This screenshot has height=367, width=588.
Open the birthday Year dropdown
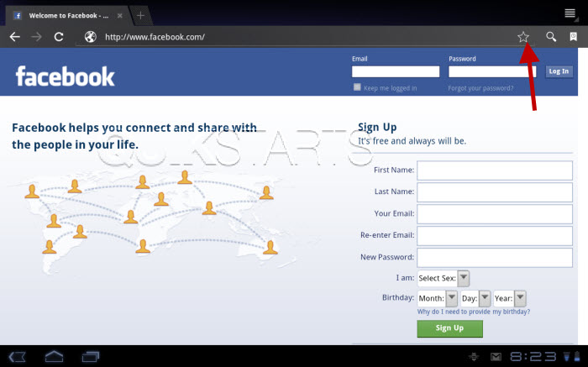(510, 298)
